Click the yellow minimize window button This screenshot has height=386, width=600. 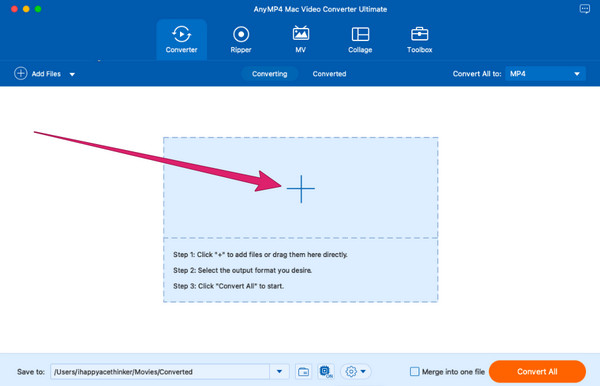coord(26,9)
